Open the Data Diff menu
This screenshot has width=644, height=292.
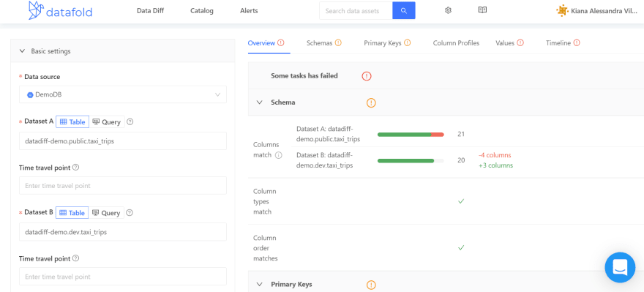150,11
